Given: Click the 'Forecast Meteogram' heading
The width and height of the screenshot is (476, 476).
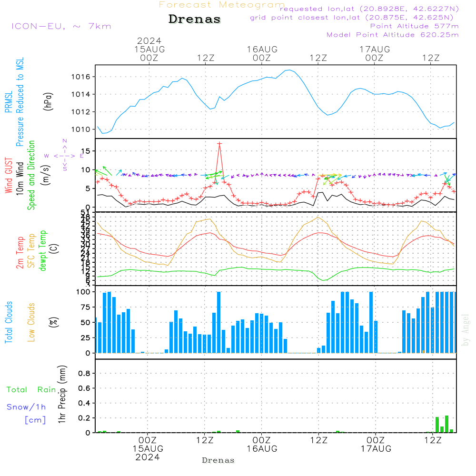Looking at the screenshot, I should pyautogui.click(x=222, y=5).
